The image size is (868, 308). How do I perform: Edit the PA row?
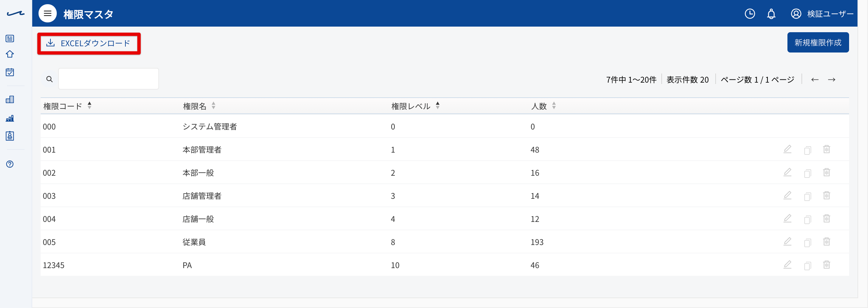787,265
